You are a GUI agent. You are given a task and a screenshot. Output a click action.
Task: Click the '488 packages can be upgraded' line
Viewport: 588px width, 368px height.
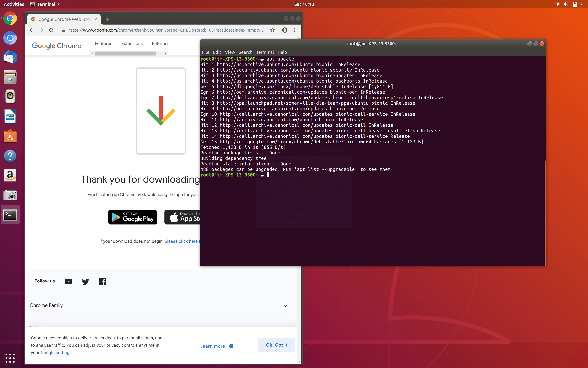click(x=297, y=169)
